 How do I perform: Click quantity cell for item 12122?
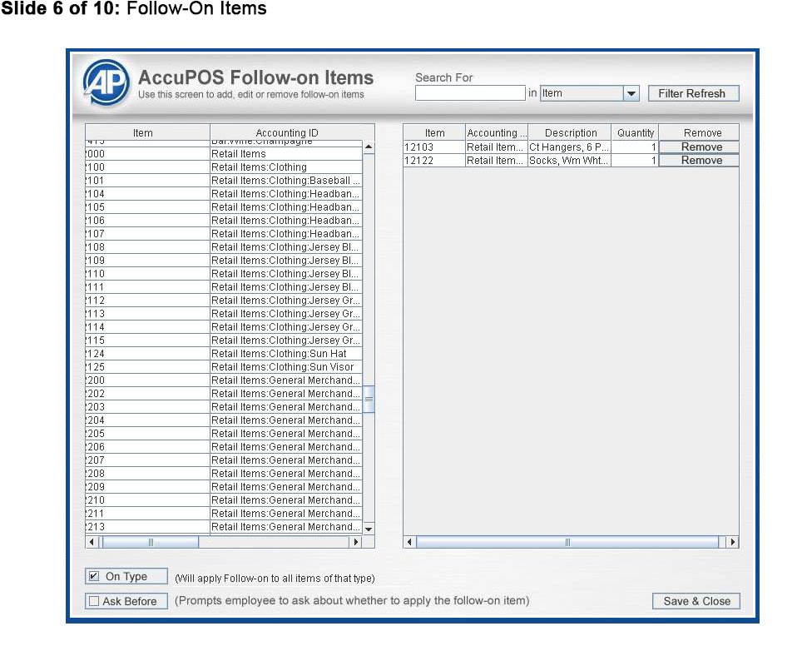click(x=635, y=161)
